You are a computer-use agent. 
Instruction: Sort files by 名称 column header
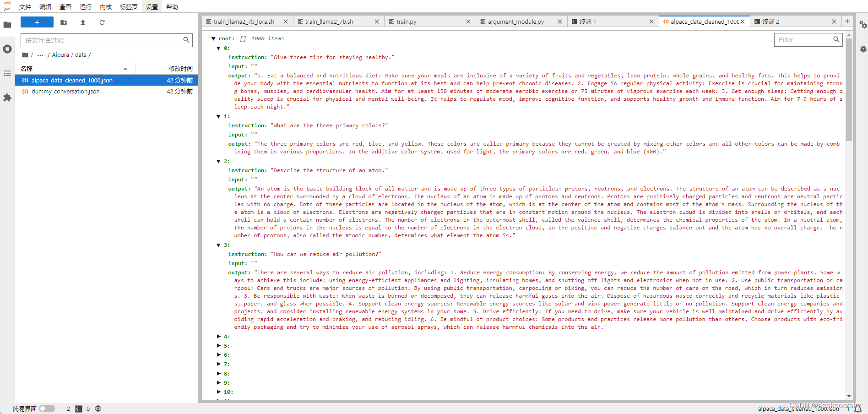point(76,69)
